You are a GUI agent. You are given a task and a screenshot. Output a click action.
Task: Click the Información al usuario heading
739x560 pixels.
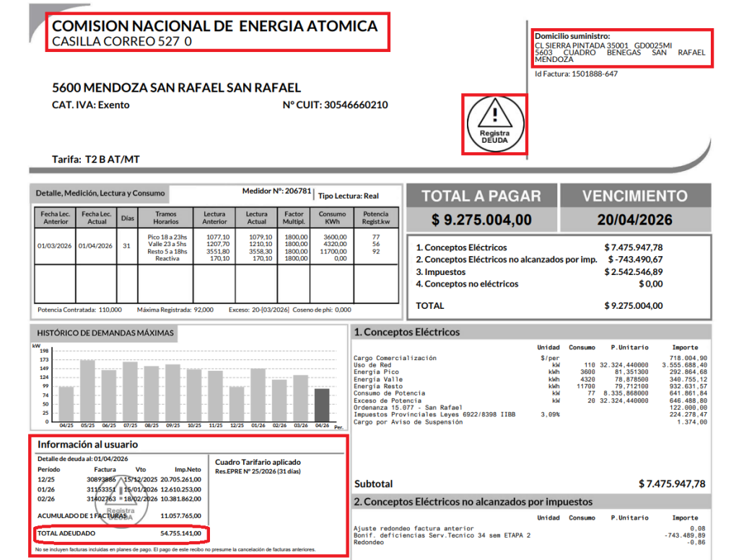click(x=87, y=445)
